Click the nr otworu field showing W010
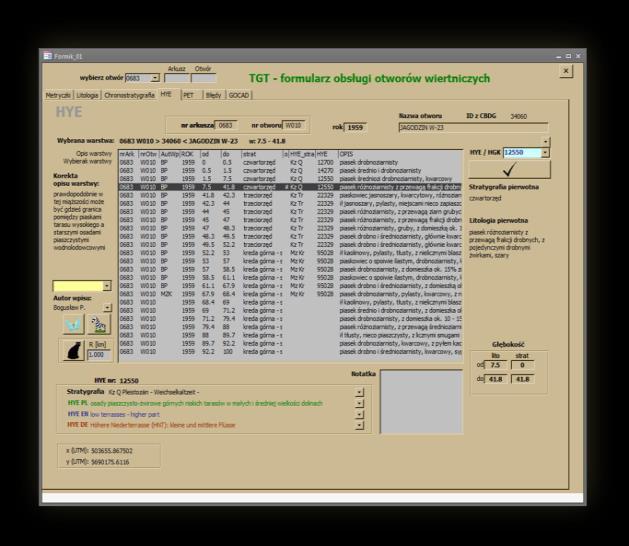629x546 pixels. coord(293,126)
